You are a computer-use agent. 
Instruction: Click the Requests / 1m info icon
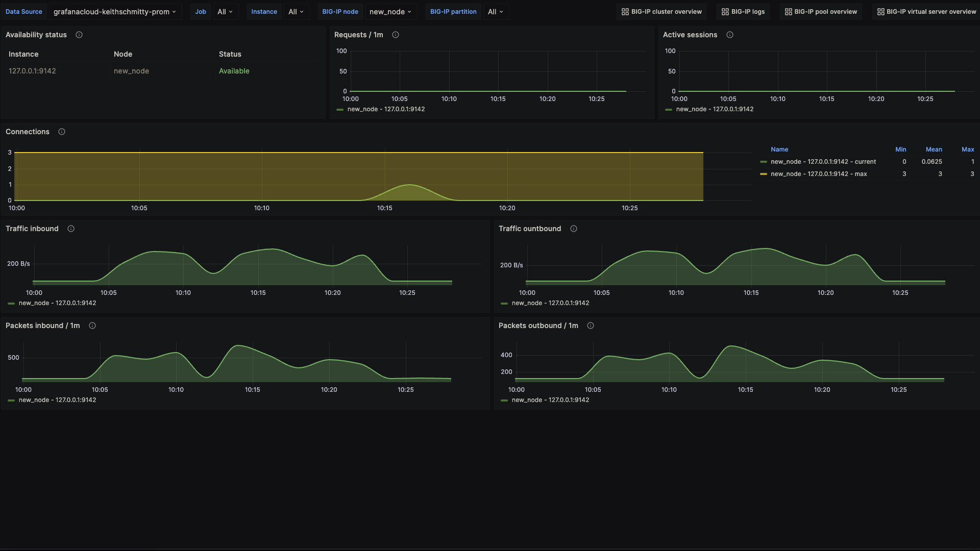pos(396,35)
